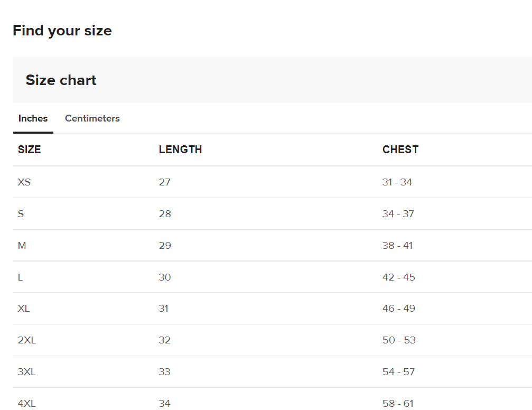Image resolution: width=532 pixels, height=410 pixels.
Task: Click the SIZE column header
Action: tap(29, 150)
